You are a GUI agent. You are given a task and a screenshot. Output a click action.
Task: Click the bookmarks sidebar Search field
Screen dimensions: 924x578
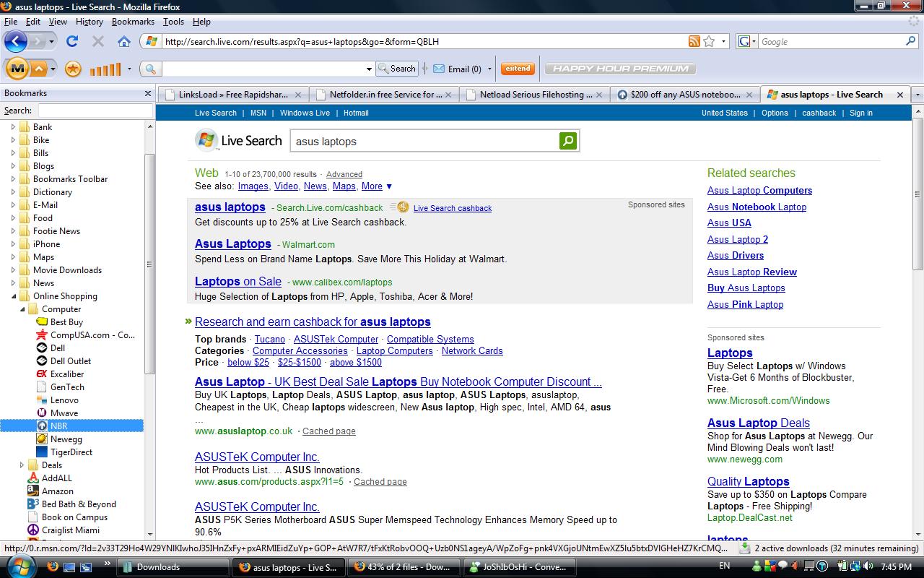coord(95,111)
